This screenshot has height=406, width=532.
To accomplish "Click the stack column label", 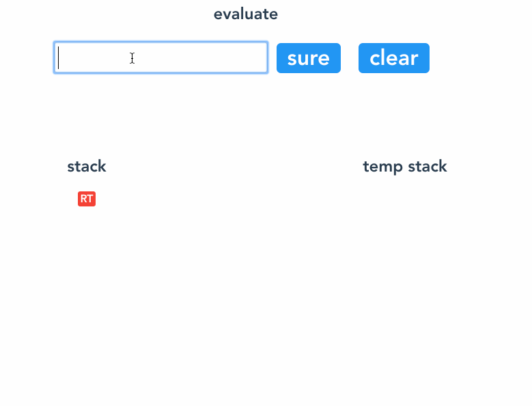I will pyautogui.click(x=87, y=166).
